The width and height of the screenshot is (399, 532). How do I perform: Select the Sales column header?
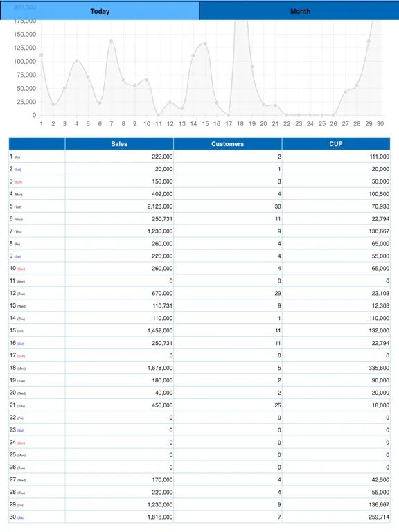pos(119,144)
